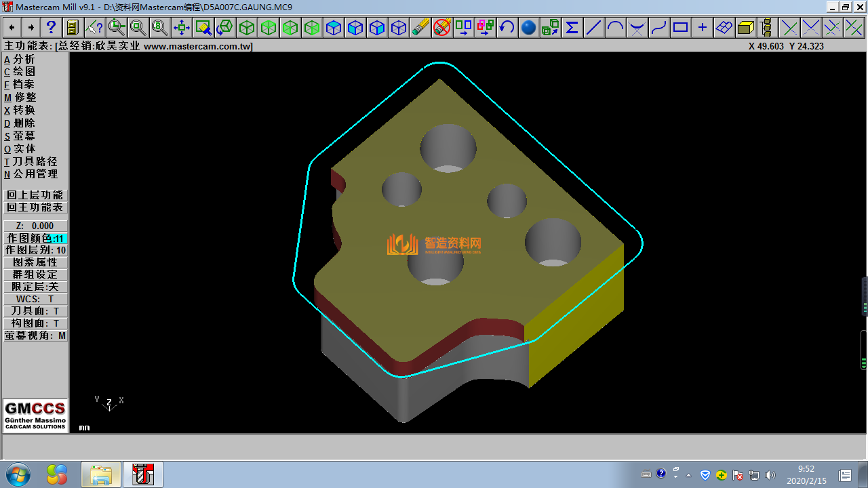868x488 pixels.
Task: Click the 回主功能表 main menu button
Action: pyautogui.click(x=35, y=207)
